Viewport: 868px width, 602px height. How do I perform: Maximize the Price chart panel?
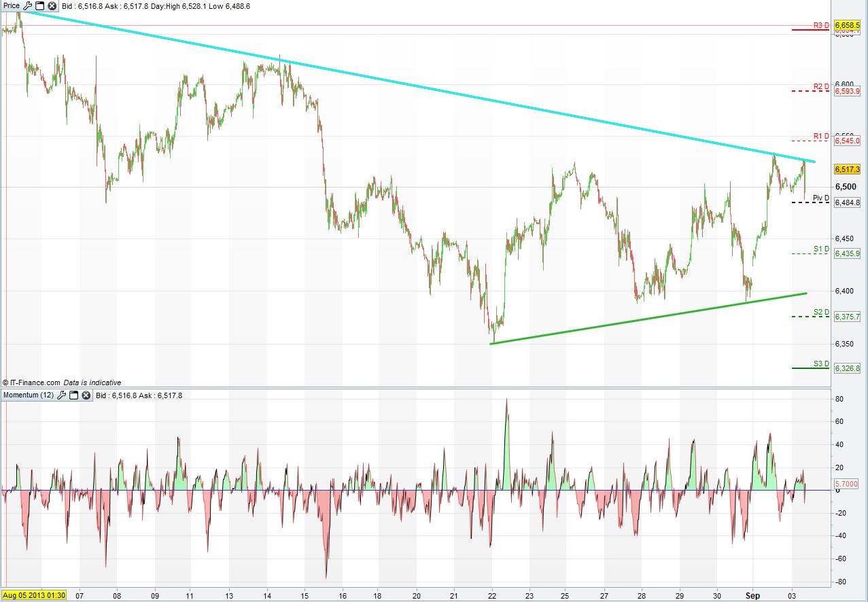click(x=39, y=5)
